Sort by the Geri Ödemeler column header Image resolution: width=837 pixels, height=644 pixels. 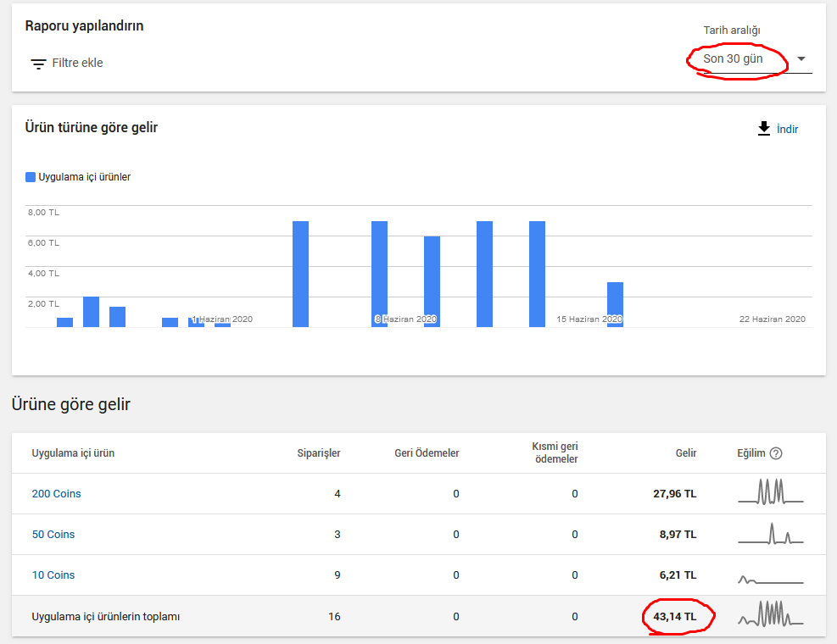pos(427,453)
